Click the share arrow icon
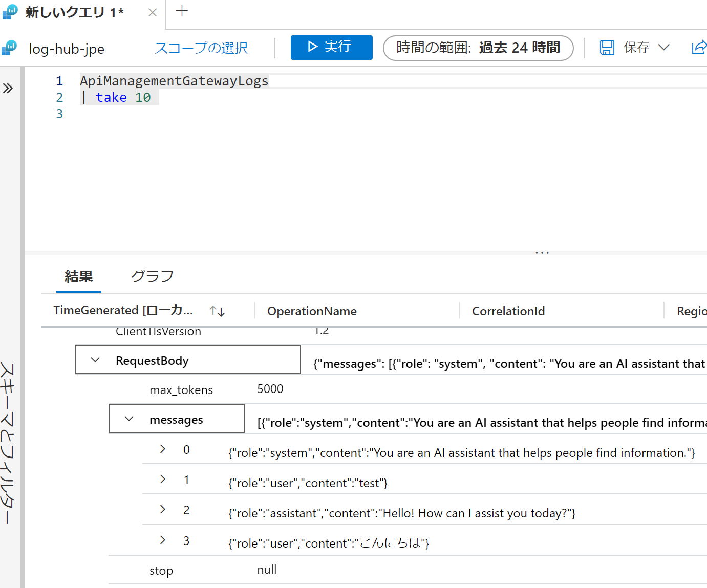This screenshot has height=588, width=707. pyautogui.click(x=699, y=48)
